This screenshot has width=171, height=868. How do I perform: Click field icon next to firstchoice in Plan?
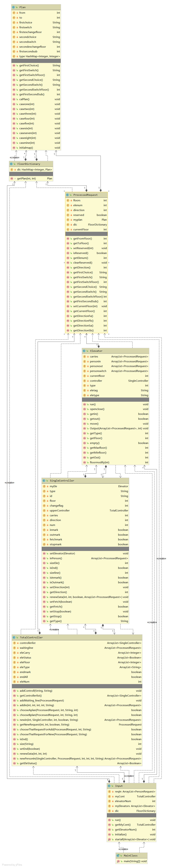pos(14,23)
